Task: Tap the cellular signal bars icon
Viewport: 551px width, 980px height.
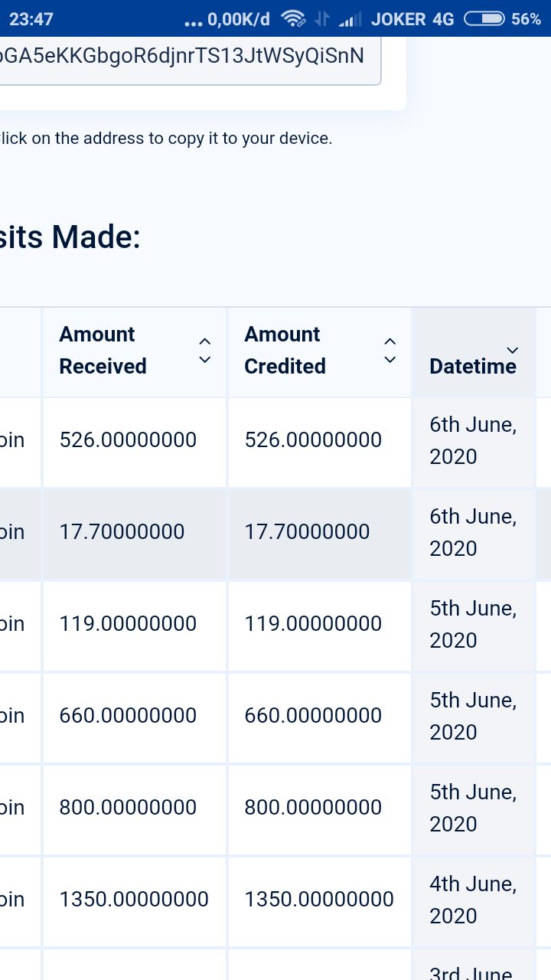Action: pos(350,19)
